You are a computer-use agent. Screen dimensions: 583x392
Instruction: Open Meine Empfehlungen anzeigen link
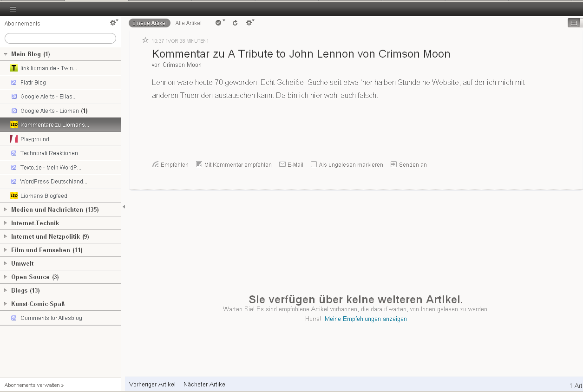click(366, 319)
